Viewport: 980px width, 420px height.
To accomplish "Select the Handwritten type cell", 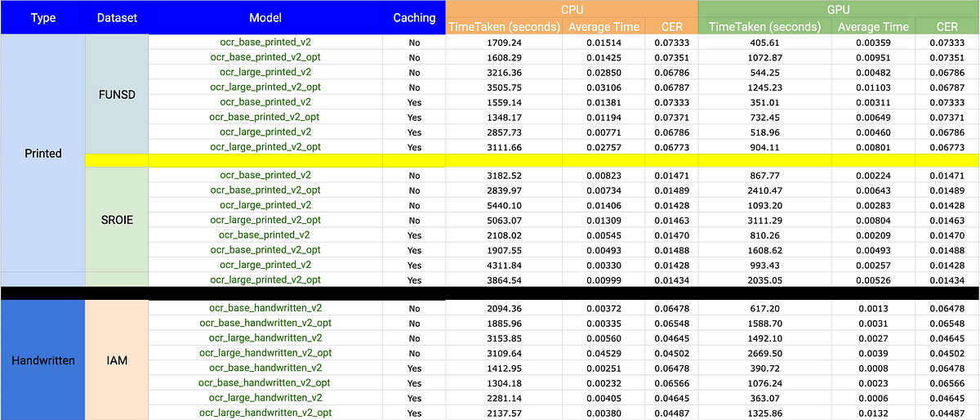I will coord(42,360).
